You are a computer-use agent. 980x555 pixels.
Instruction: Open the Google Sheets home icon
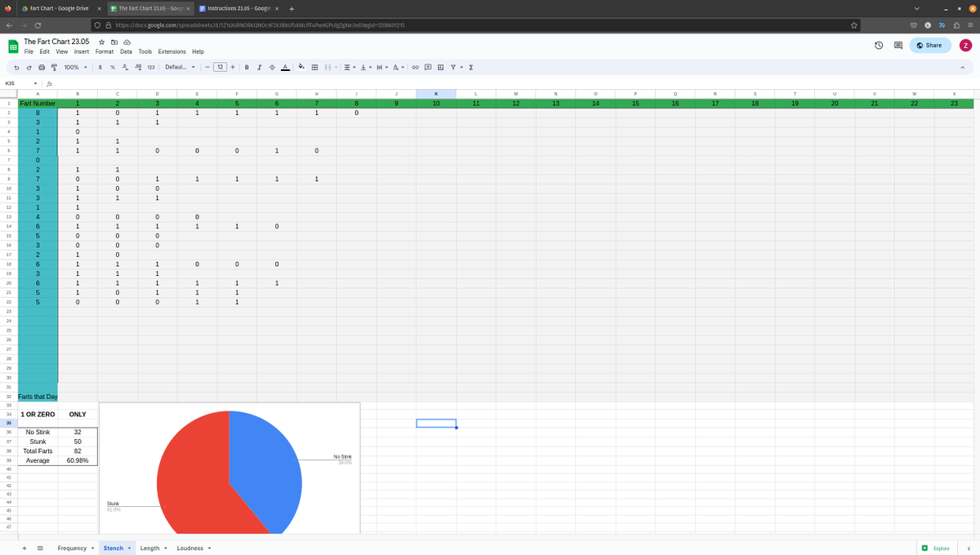13,47
